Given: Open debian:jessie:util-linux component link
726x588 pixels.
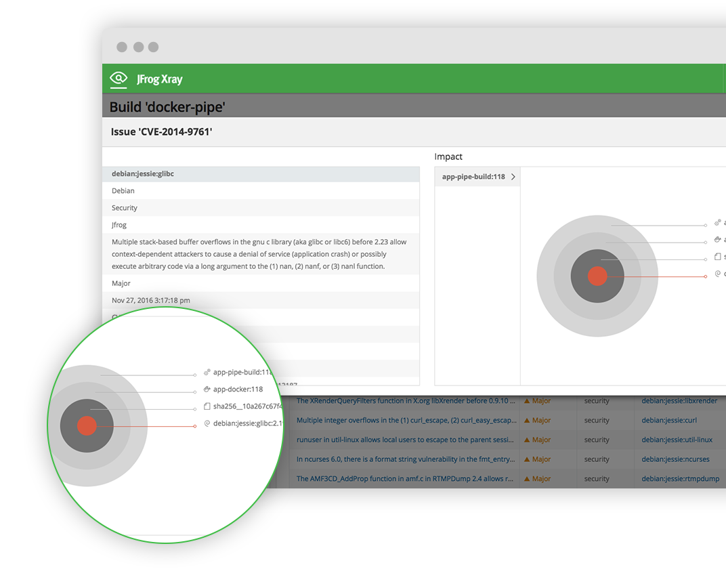Looking at the screenshot, I should click(x=677, y=440).
